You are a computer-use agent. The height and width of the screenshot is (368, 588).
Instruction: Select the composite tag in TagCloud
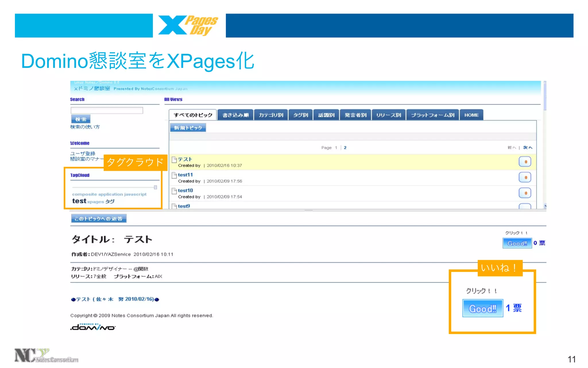tap(84, 194)
